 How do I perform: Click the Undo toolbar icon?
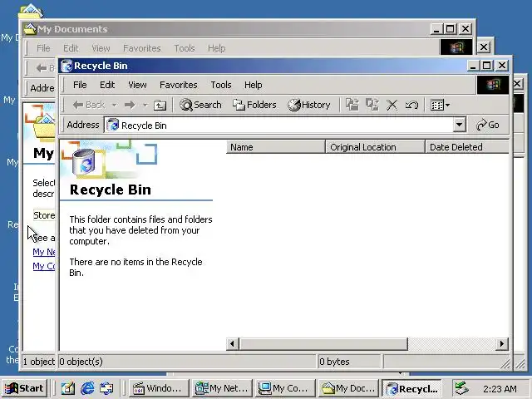pos(411,106)
